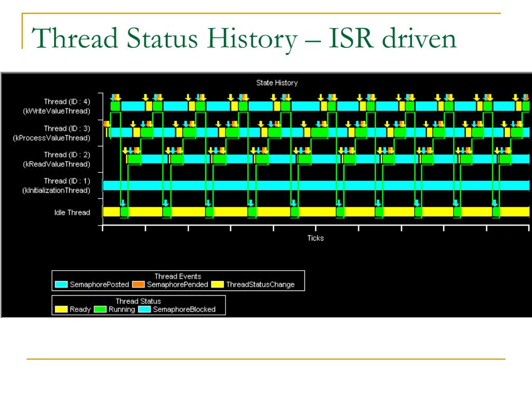Click the first cyan event arrow above Idle Thread row
Screen dimensions: 532x399
pyautogui.click(x=123, y=203)
